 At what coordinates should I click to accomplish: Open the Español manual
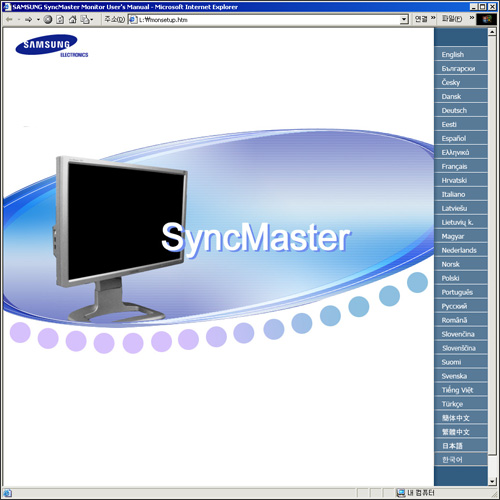click(x=461, y=138)
